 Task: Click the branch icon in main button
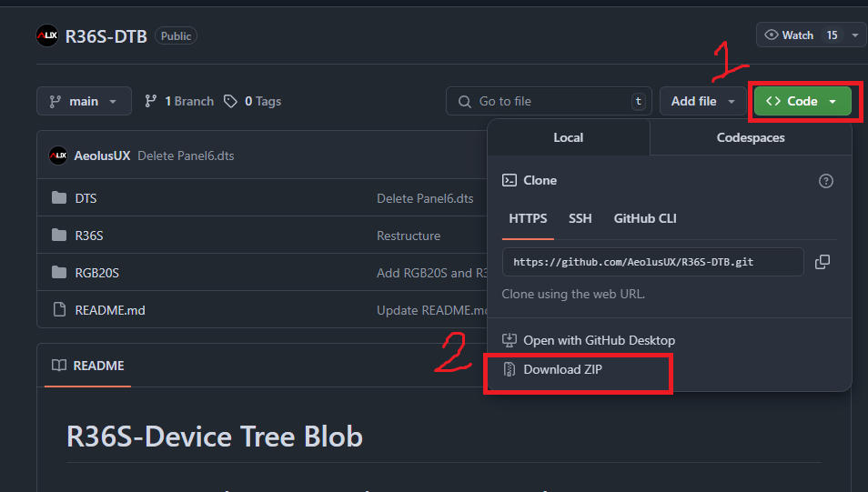(56, 101)
